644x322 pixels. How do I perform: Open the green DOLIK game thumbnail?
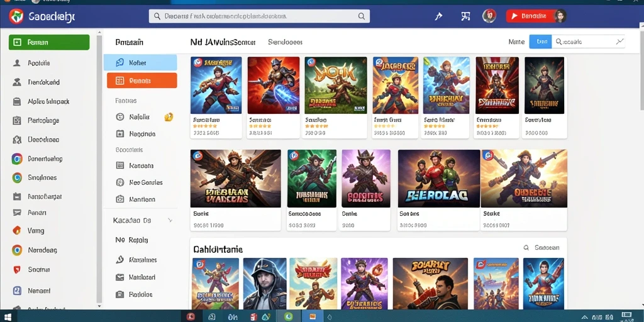[x=336, y=86]
